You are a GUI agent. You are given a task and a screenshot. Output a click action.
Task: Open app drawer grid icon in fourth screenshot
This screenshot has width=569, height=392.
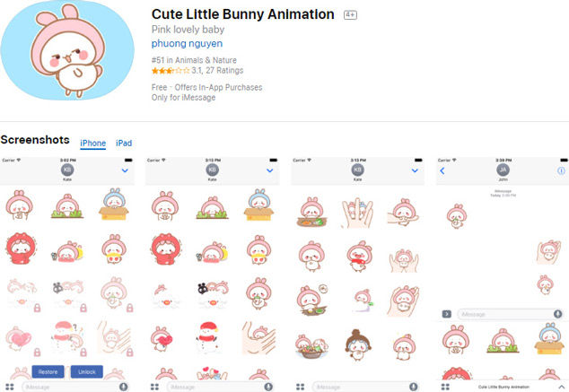click(445, 387)
